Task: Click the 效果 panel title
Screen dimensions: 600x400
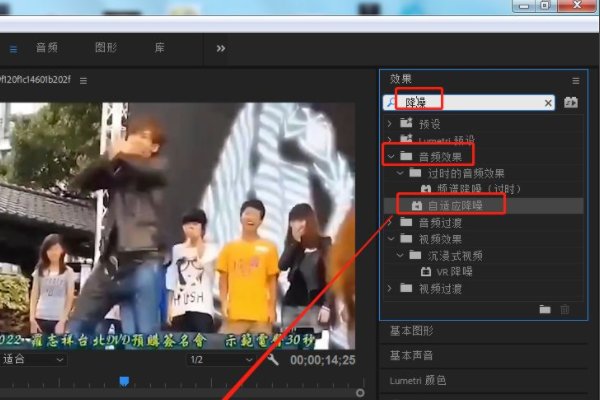Action: coord(401,79)
